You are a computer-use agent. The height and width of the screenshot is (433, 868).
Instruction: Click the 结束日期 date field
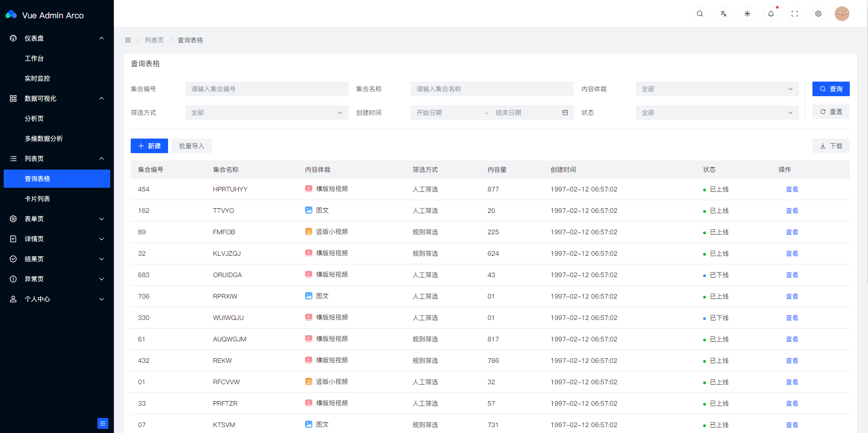click(x=526, y=113)
